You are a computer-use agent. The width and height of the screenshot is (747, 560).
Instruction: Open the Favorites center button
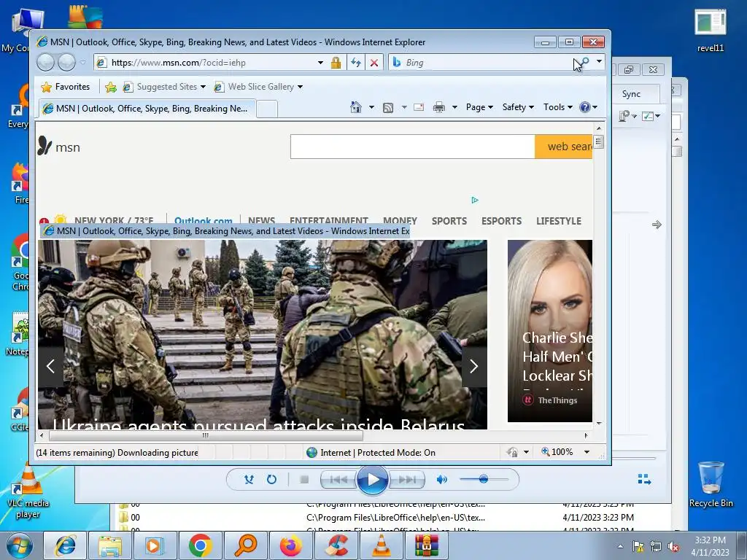tap(66, 87)
